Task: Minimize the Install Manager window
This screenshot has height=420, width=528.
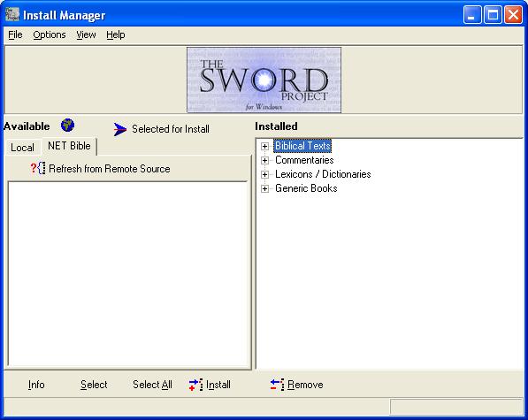Action: click(x=472, y=15)
